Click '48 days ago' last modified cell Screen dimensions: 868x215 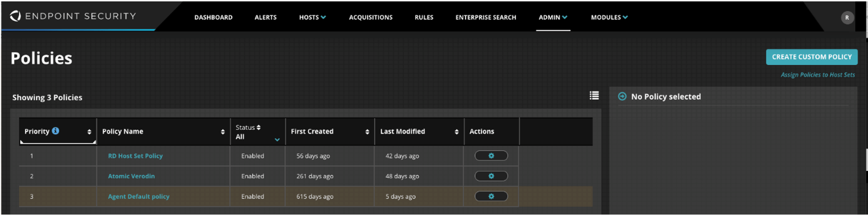click(402, 176)
